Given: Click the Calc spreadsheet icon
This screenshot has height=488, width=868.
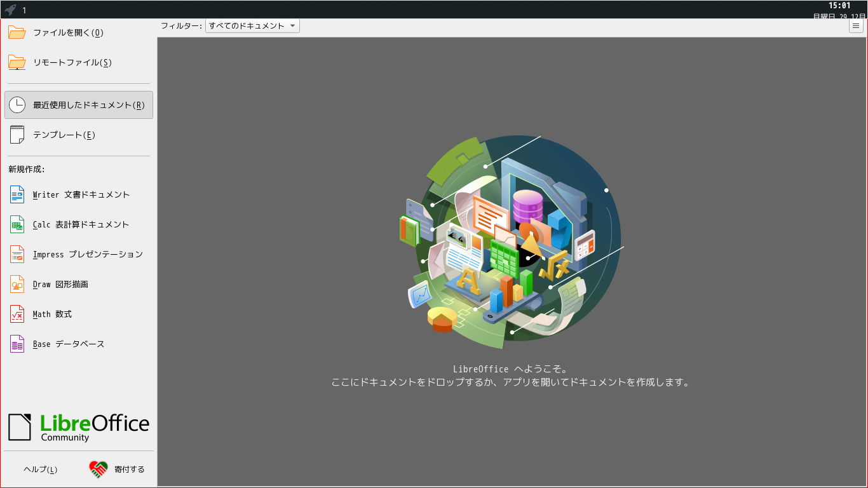Looking at the screenshot, I should (17, 224).
